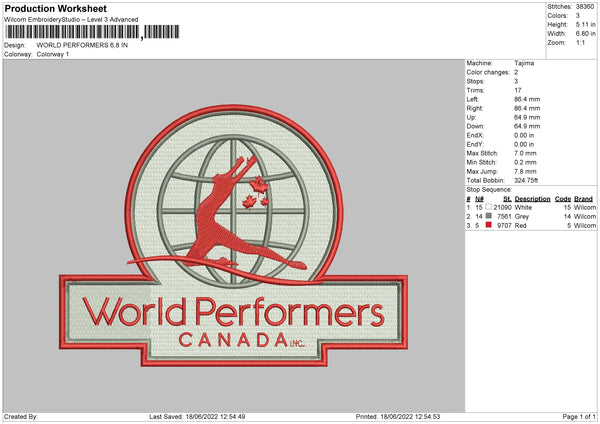Click the 'Code' column header
Viewport: 600px width, 424px height.
coord(563,199)
